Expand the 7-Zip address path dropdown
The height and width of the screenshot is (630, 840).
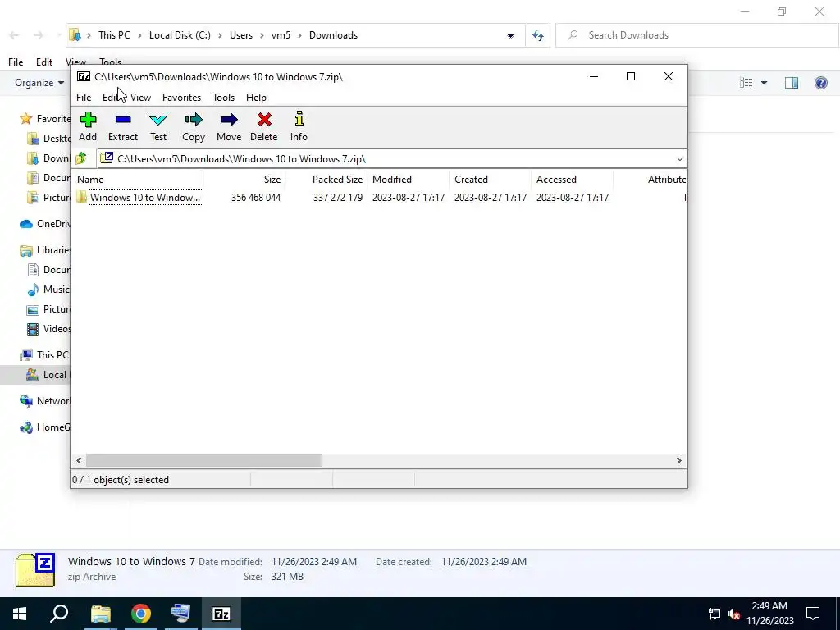[x=679, y=158]
